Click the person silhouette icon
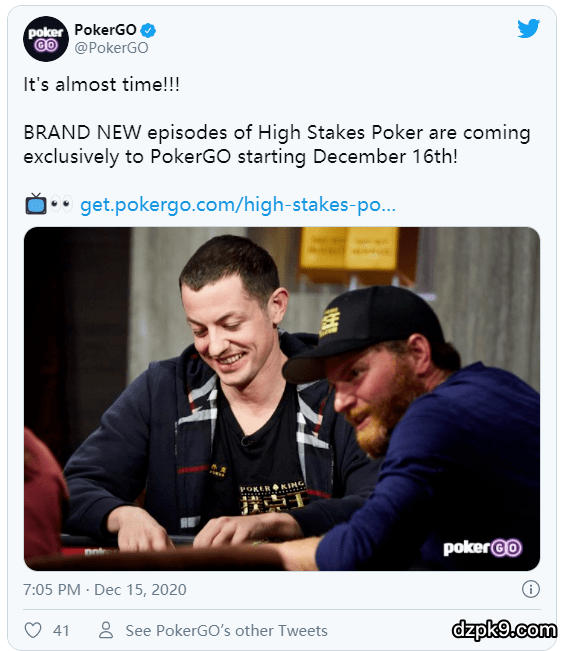Screen dimensions: 566x651 (x=106, y=630)
